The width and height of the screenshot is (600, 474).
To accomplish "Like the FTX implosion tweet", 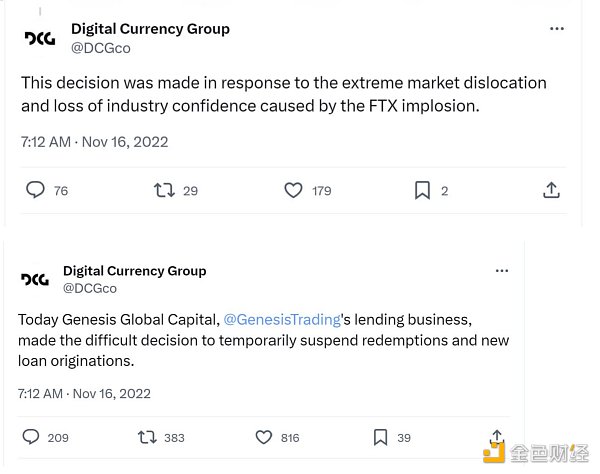I will click(x=294, y=190).
